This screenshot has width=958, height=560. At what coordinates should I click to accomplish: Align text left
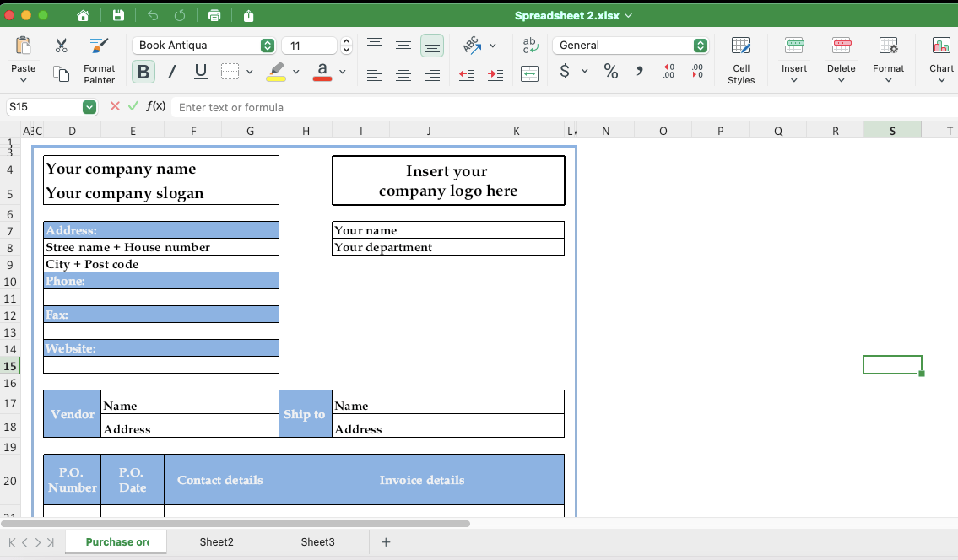375,74
